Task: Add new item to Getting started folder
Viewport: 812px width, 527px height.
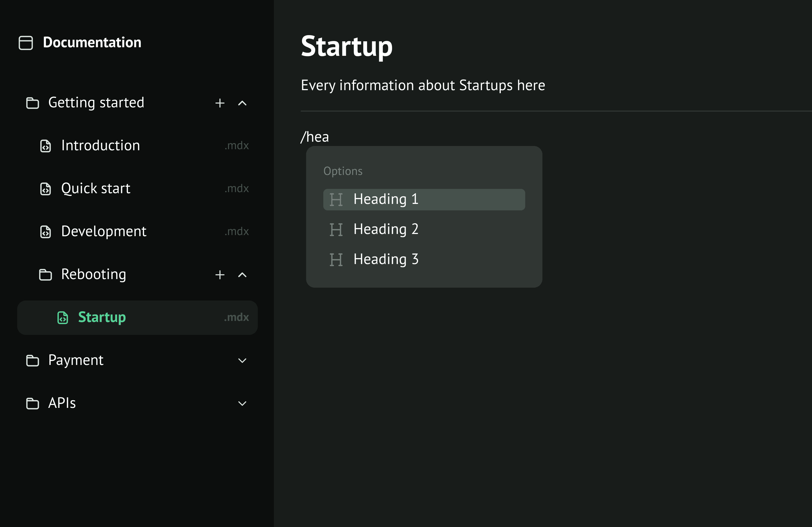Action: [x=220, y=103]
